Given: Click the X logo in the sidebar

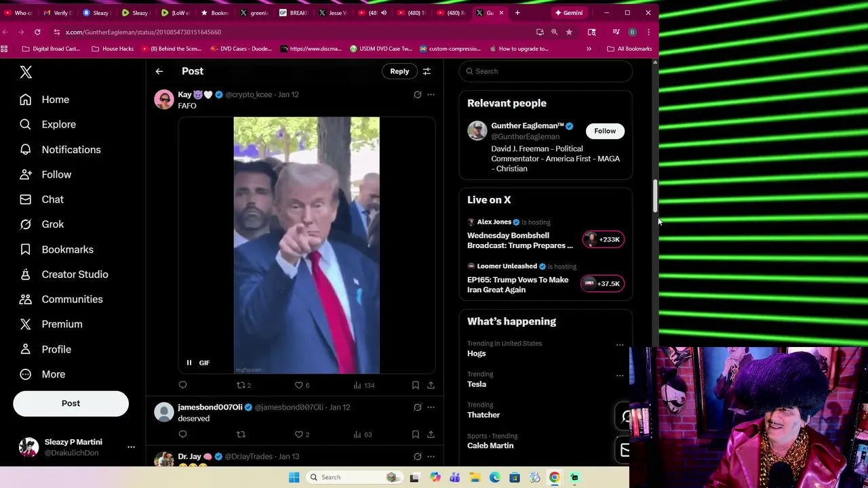Looking at the screenshot, I should click(26, 72).
